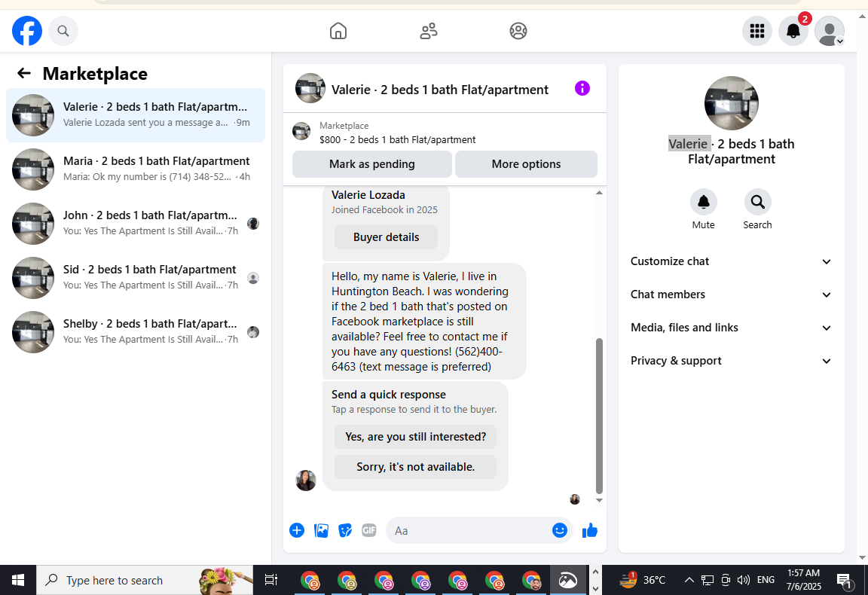Open Valerie conversation in Marketplace list

pos(136,115)
